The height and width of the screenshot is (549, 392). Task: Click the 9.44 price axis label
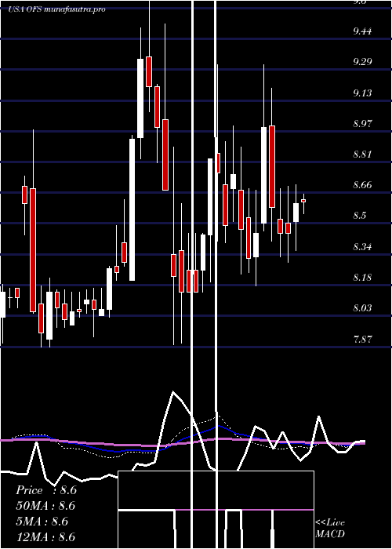[x=362, y=31]
